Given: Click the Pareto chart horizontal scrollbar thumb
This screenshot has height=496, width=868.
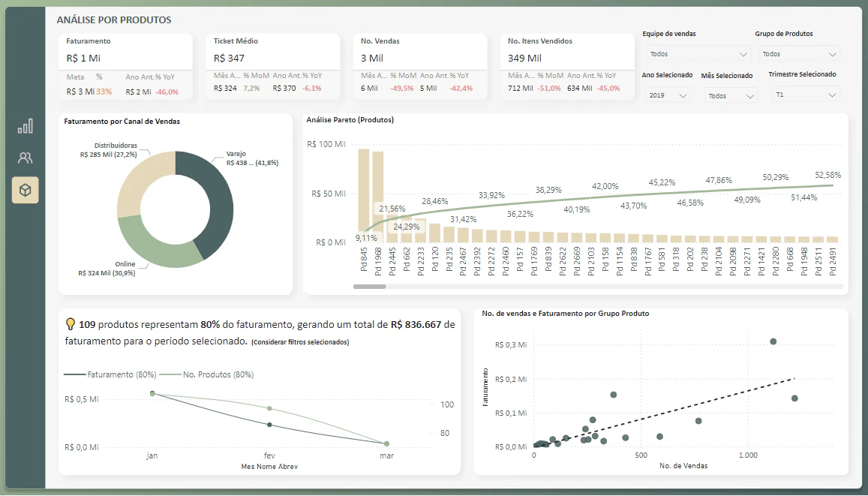Looking at the screenshot, I should (x=370, y=287).
